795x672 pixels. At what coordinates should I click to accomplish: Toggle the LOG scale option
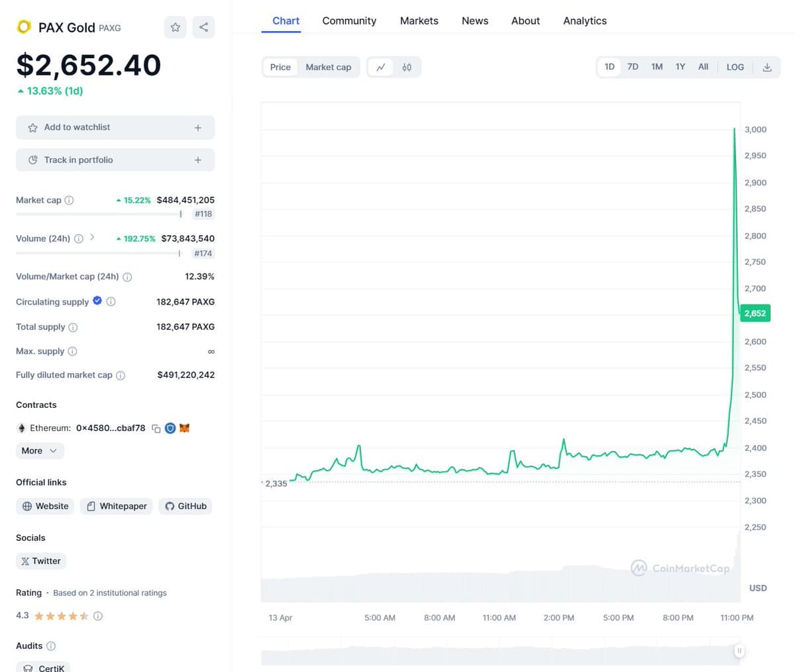click(x=735, y=67)
